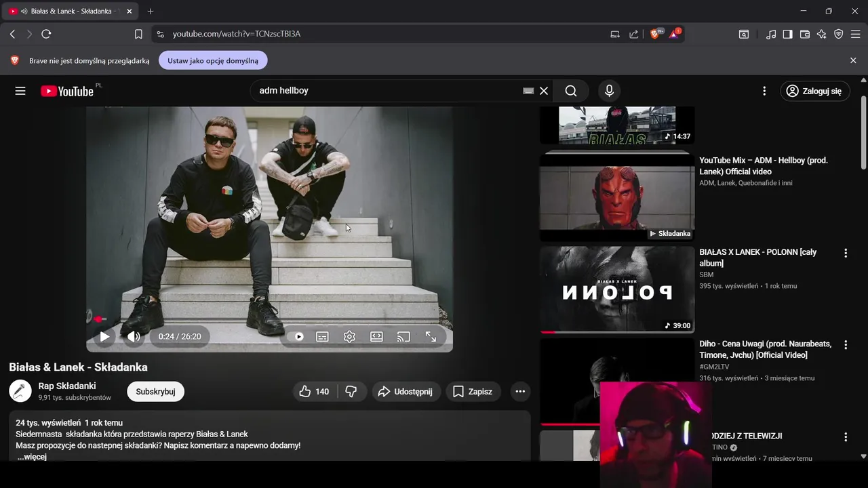Screen dimensions: 868x488
Task: Bookmark this page with the bookmark icon
Action: [x=138, y=34]
